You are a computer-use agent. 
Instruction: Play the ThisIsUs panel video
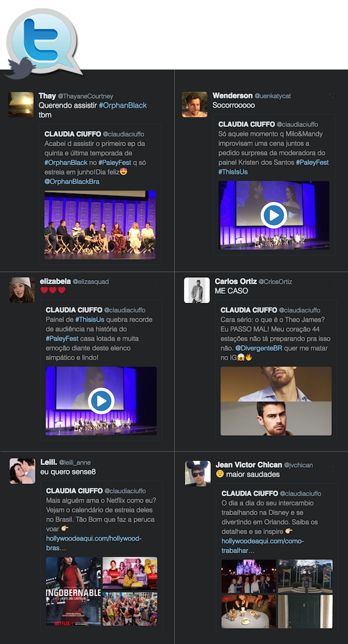point(101,400)
